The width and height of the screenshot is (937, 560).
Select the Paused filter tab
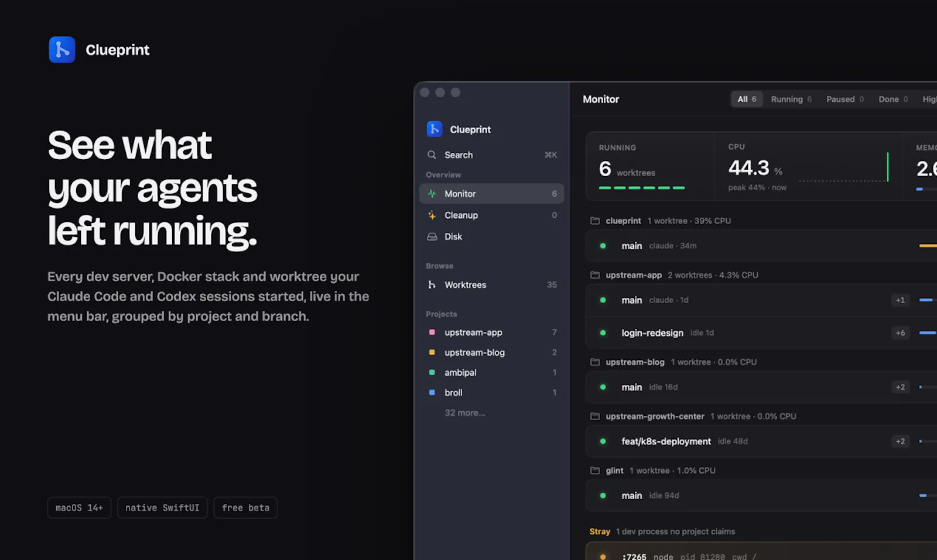coord(845,99)
